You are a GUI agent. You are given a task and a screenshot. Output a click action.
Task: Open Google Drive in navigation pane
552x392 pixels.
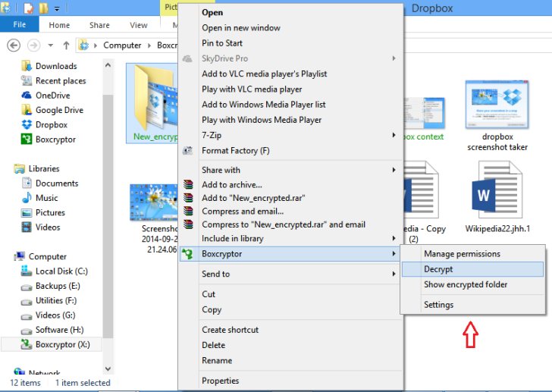click(x=58, y=110)
